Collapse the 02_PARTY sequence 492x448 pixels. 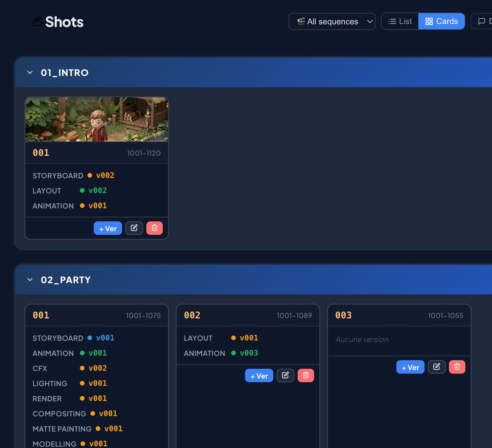30,280
